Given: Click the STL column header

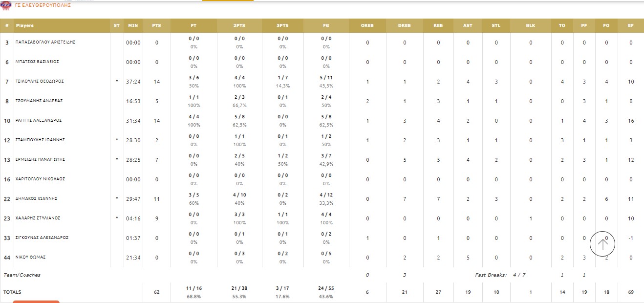Looking at the screenshot, I should [496, 25].
